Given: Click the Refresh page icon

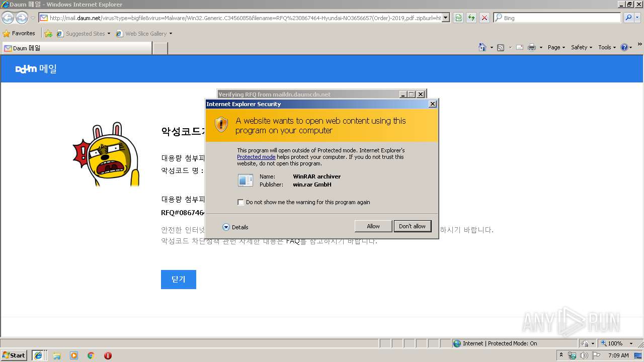Looking at the screenshot, I should click(x=471, y=18).
